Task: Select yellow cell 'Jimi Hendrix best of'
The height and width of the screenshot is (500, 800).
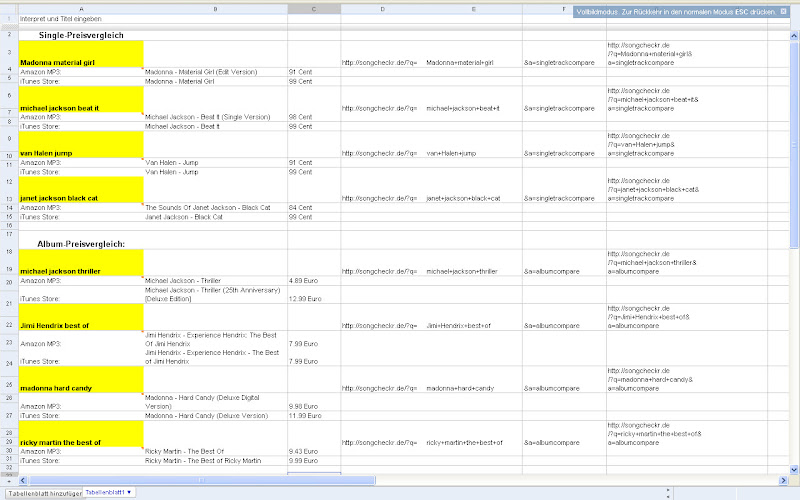Action: (81, 317)
